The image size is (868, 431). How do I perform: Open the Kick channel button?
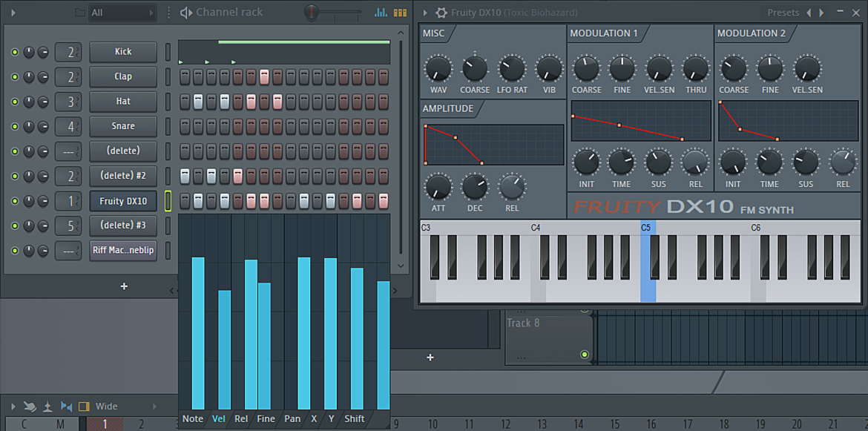click(123, 52)
